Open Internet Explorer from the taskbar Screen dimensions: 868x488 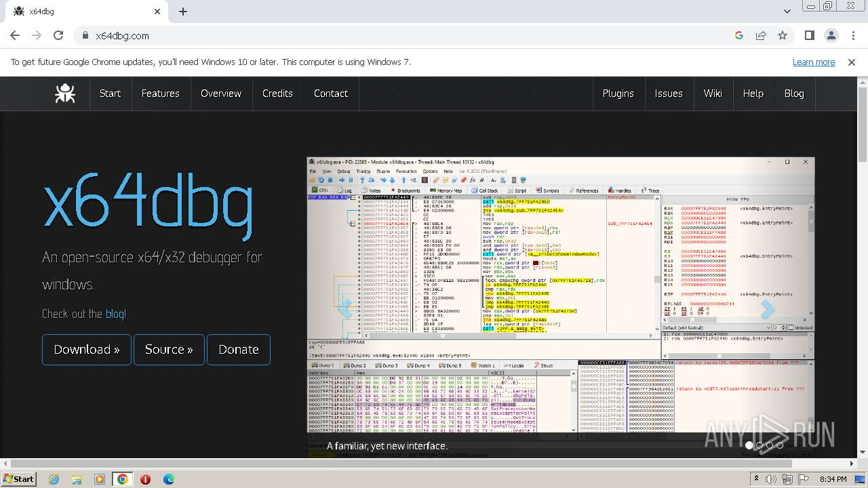click(54, 479)
